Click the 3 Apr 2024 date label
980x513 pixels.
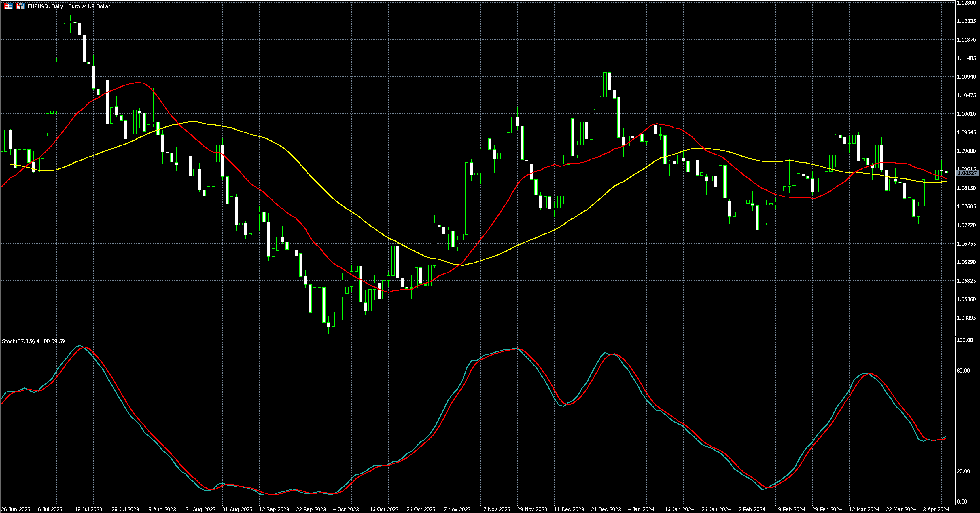click(936, 509)
